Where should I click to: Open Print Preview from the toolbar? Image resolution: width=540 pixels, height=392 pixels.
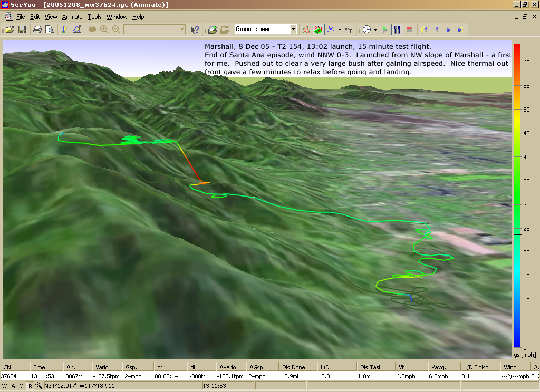tap(49, 30)
